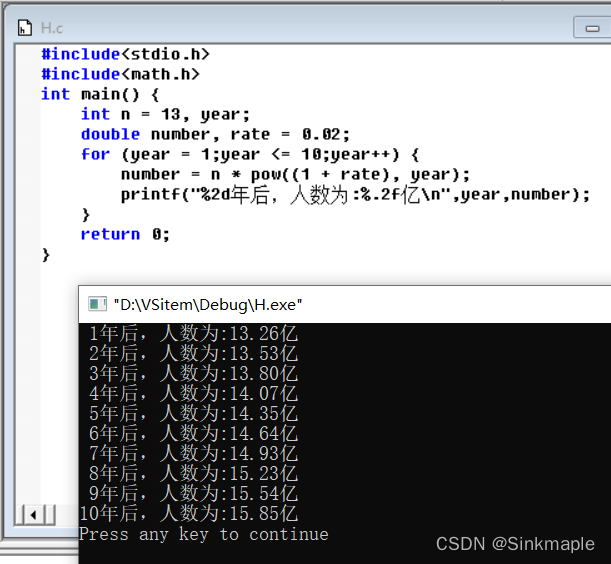Click the #include<stdio.h> code line
Viewport: 611px width, 564px height.
coord(125,54)
